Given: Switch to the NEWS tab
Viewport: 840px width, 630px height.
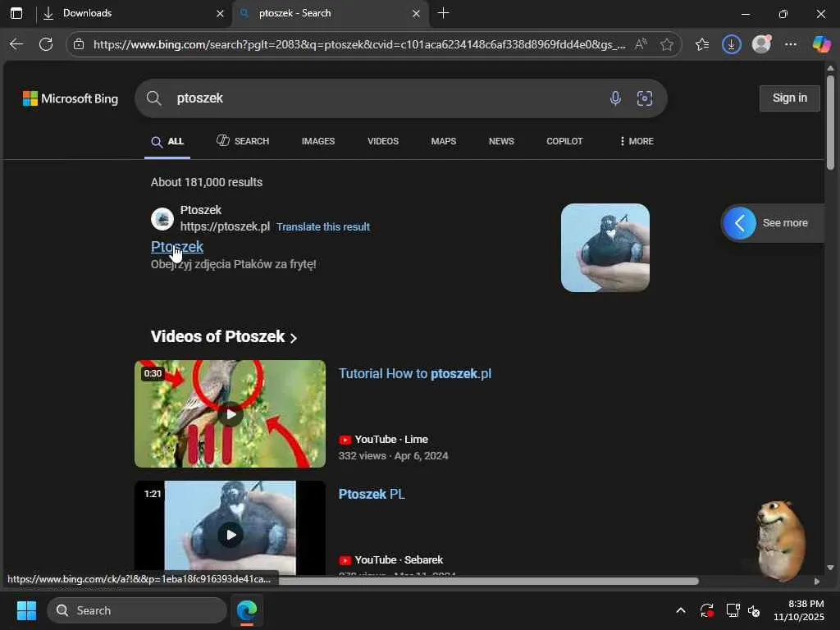Looking at the screenshot, I should [501, 141].
